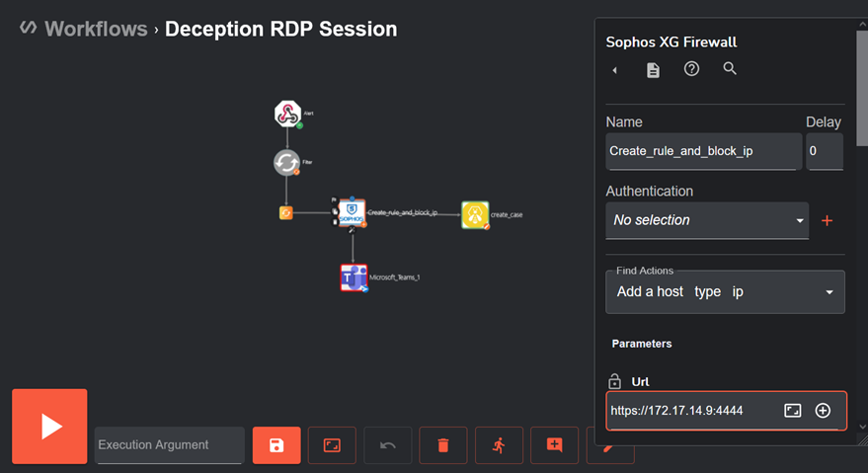
Task: Add new authentication with the plus icon
Action: pos(828,220)
